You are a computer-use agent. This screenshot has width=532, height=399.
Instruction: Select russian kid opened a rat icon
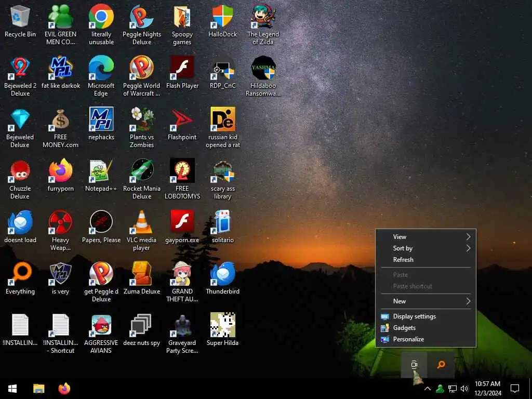222,128
